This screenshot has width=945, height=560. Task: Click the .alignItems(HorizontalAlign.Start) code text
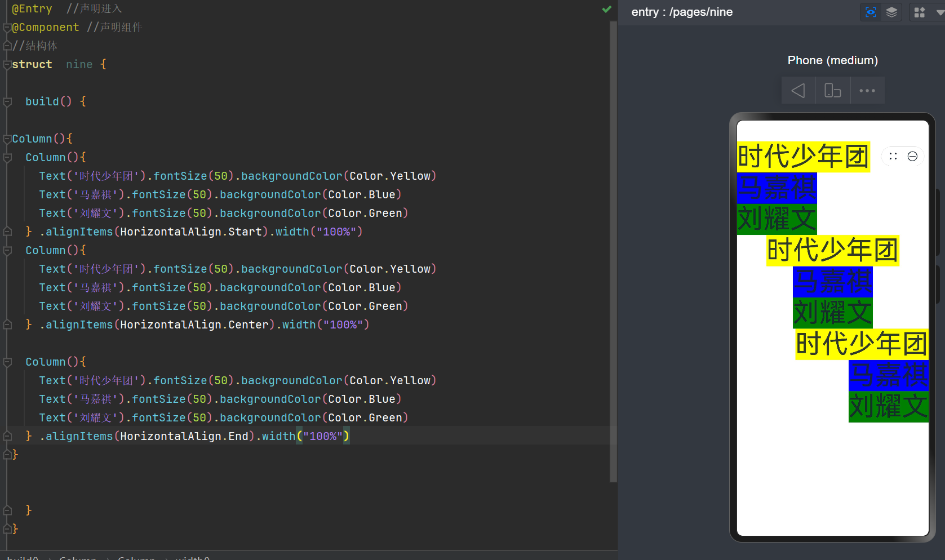tap(153, 232)
